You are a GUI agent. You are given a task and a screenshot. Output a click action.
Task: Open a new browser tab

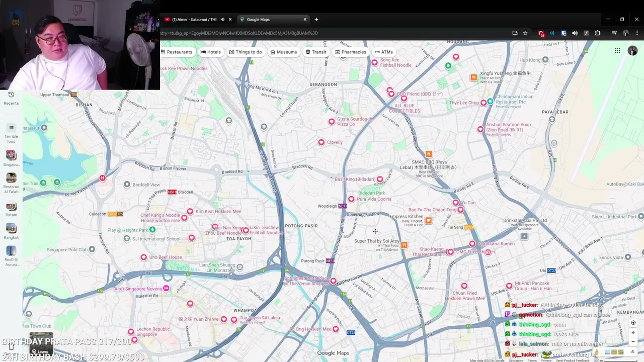(316, 20)
